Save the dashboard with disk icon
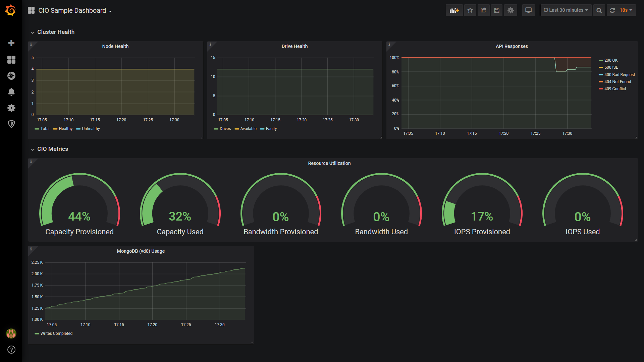 497,10
